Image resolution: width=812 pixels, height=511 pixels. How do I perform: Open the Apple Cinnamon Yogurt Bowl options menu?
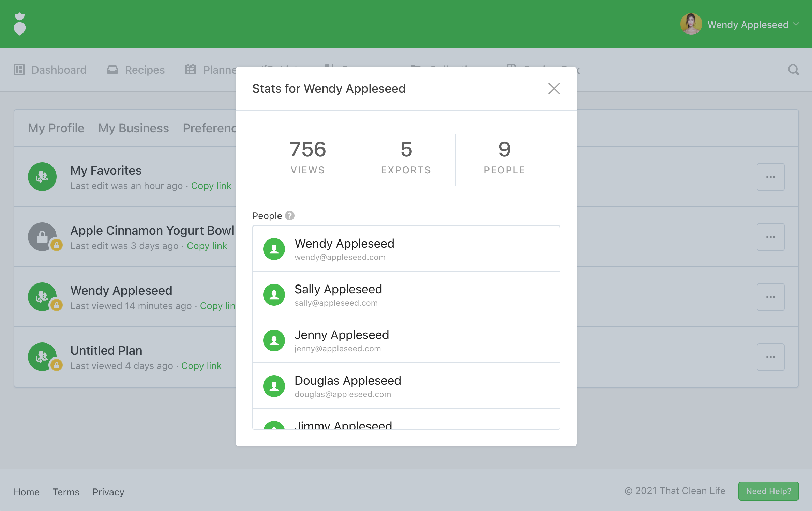pyautogui.click(x=770, y=237)
